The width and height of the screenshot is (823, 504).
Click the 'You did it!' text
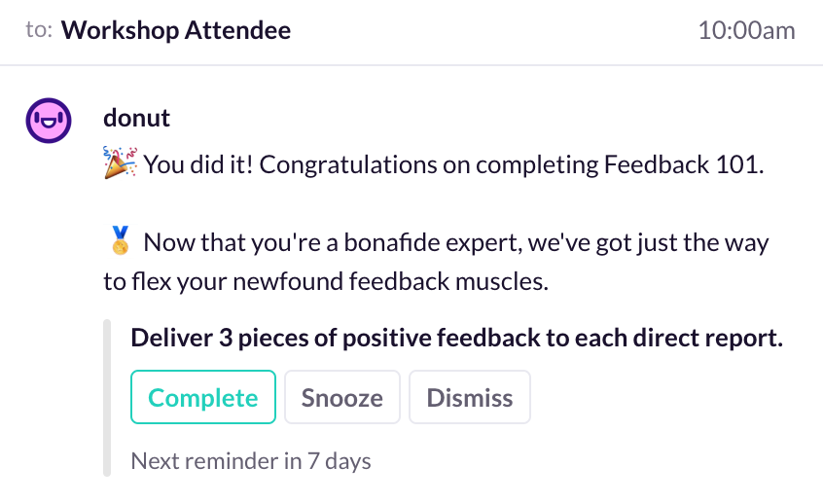pyautogui.click(x=198, y=164)
